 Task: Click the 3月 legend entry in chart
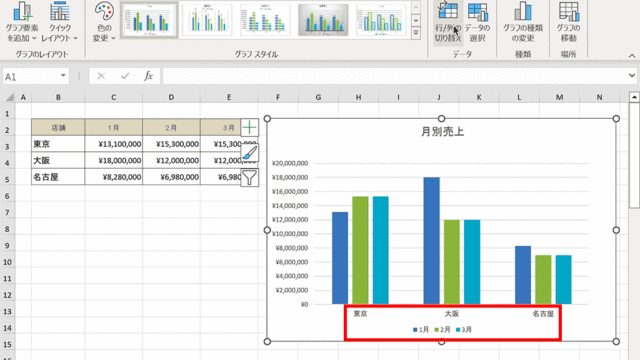[x=464, y=329]
